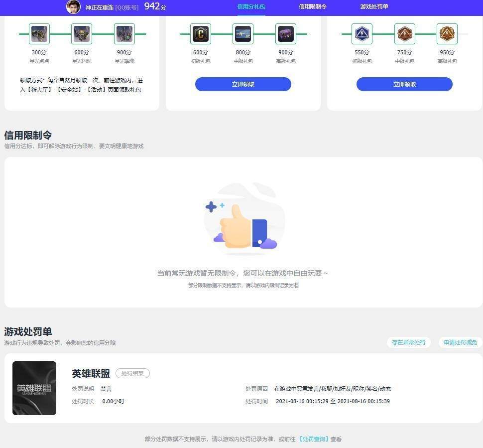This screenshot has width=483, height=448.
Task: Open the 900分 高级礼包 purple icon
Action: tap(285, 34)
